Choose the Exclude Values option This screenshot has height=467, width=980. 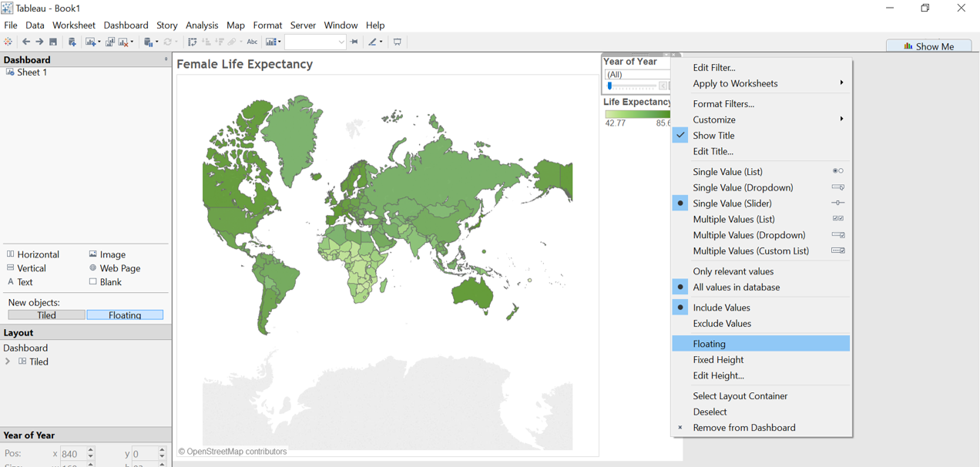721,324
